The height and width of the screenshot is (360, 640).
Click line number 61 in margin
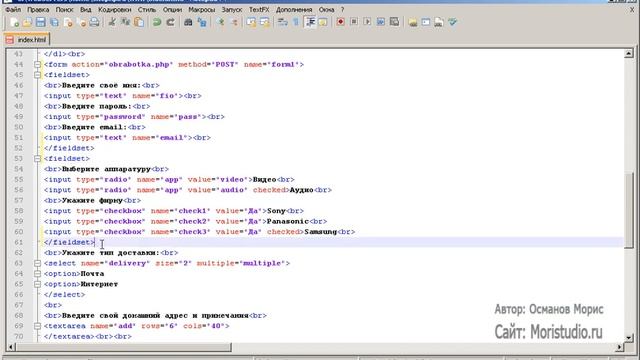coord(18,242)
